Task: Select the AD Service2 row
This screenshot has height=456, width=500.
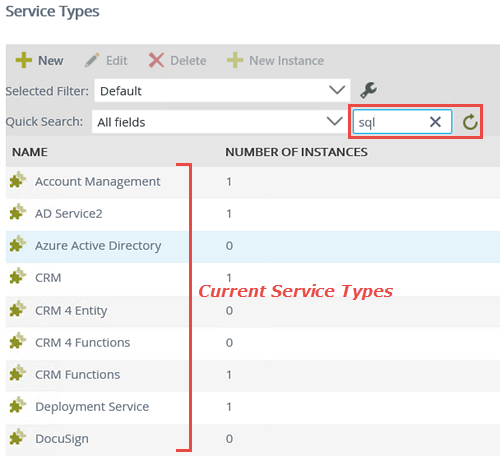Action: pos(253,214)
